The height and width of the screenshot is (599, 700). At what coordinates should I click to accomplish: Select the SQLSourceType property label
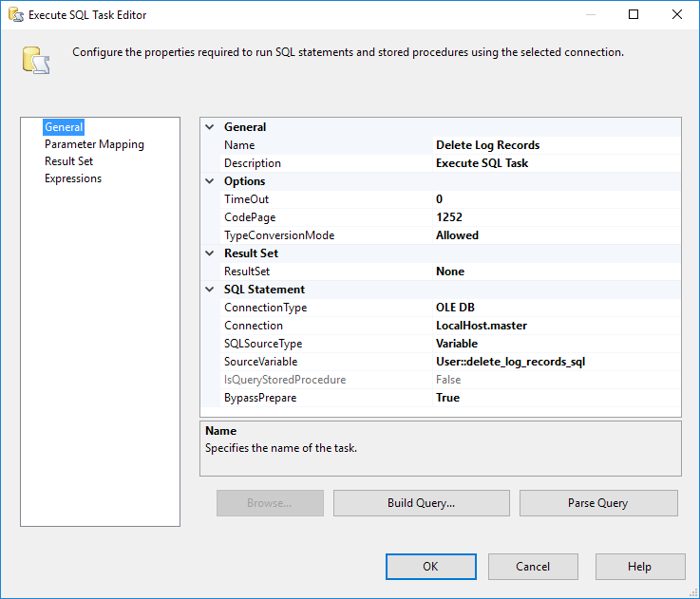263,344
